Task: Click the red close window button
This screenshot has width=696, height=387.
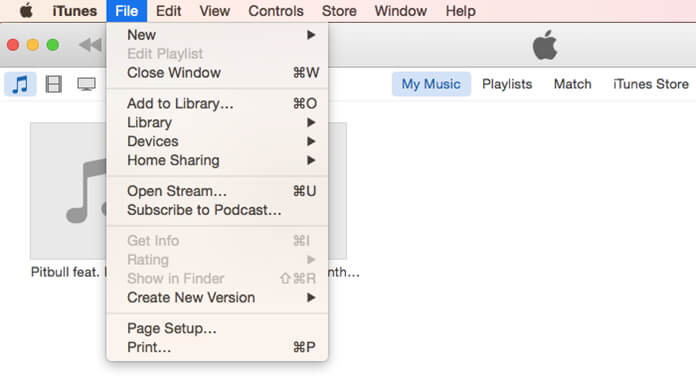Action: click(13, 45)
